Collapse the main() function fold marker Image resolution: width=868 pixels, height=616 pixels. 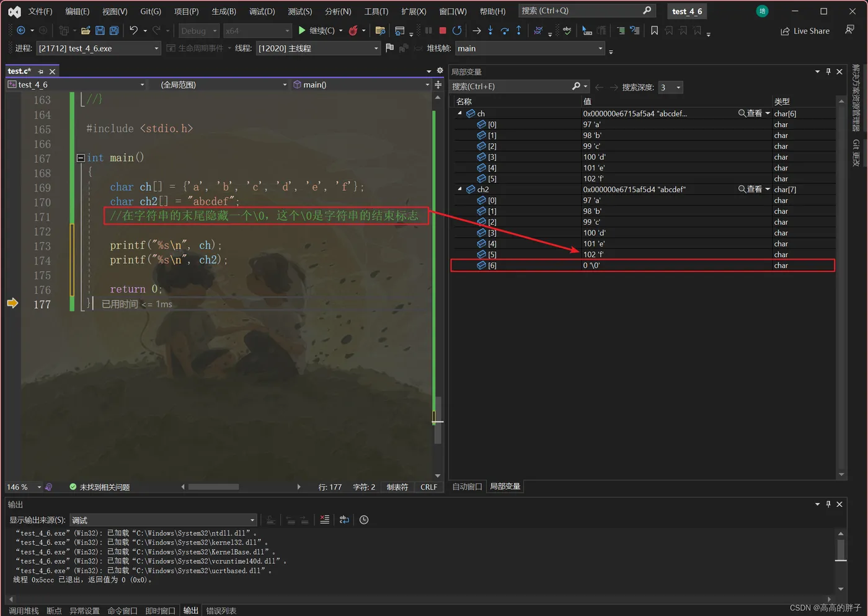coord(81,158)
